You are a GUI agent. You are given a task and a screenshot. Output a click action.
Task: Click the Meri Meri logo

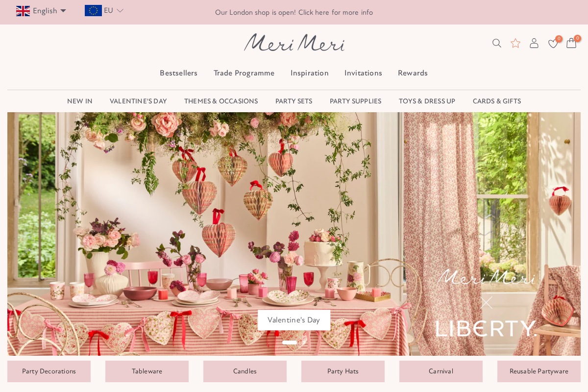pos(294,42)
